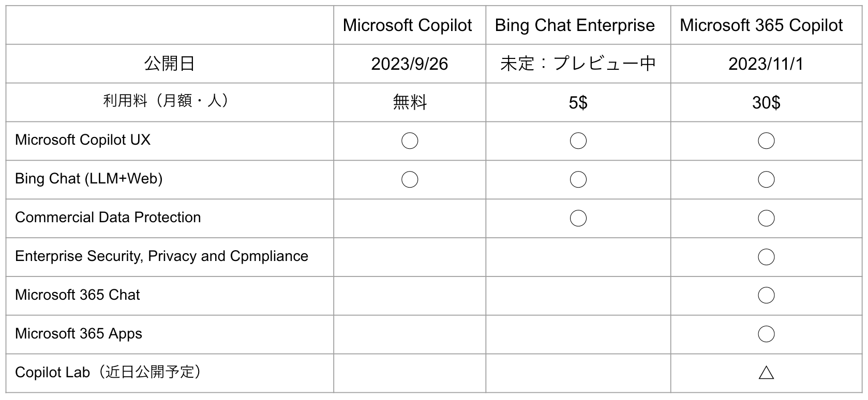Select the Enterprise Security, Privacy and Cpmpliance label
This screenshot has width=868, height=400.
(x=161, y=256)
